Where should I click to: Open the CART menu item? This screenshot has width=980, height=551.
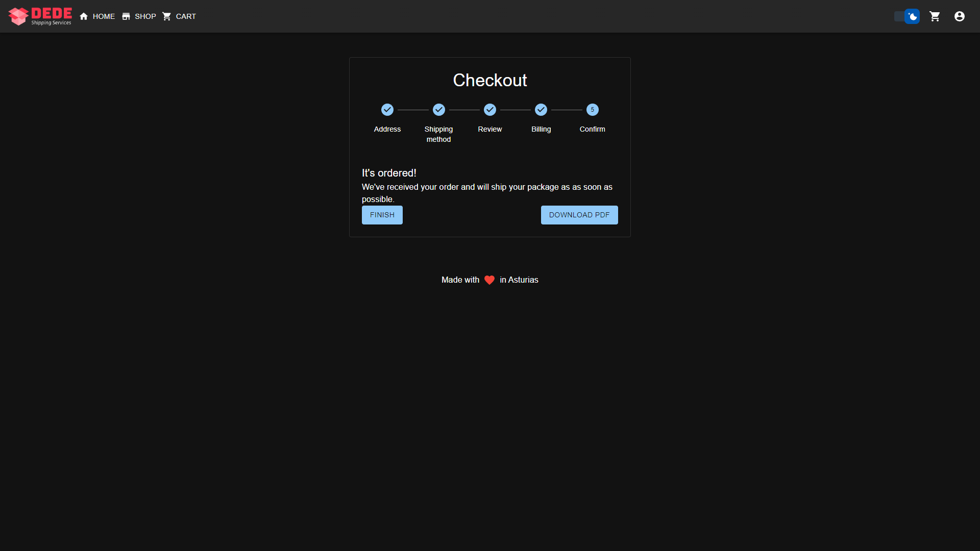click(186, 16)
